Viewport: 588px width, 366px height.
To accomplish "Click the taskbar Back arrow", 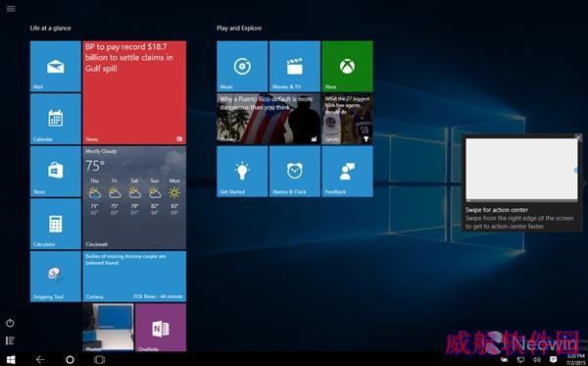I will click(40, 359).
